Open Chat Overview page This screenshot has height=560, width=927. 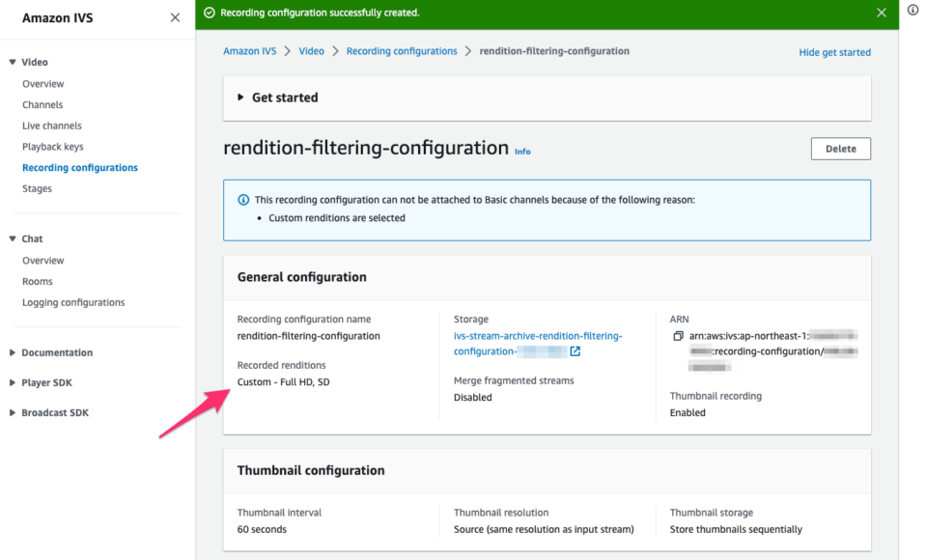click(43, 261)
